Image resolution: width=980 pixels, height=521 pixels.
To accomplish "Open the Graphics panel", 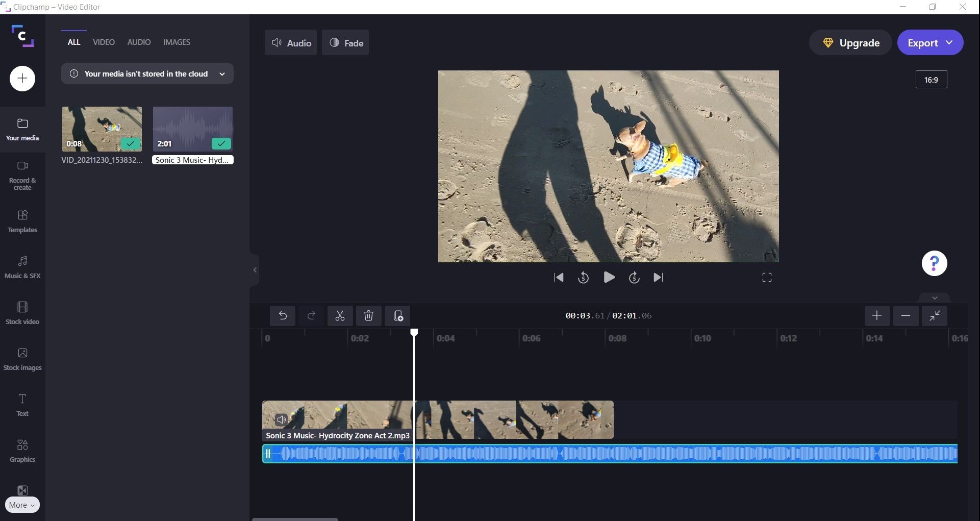I will pyautogui.click(x=22, y=451).
